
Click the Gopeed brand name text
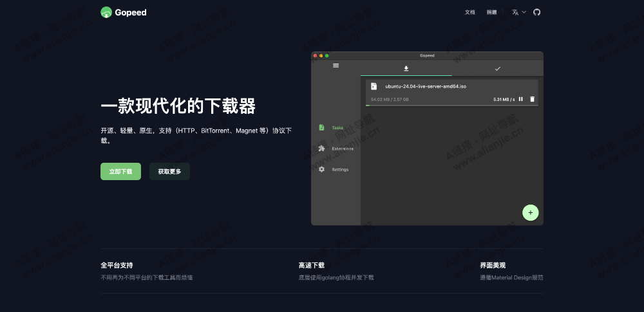click(131, 12)
